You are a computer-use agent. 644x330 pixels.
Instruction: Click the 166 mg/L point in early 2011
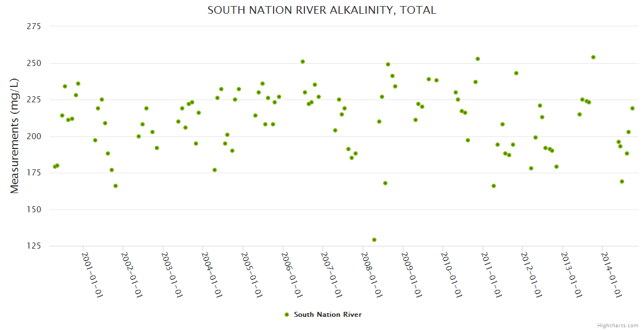pos(494,186)
